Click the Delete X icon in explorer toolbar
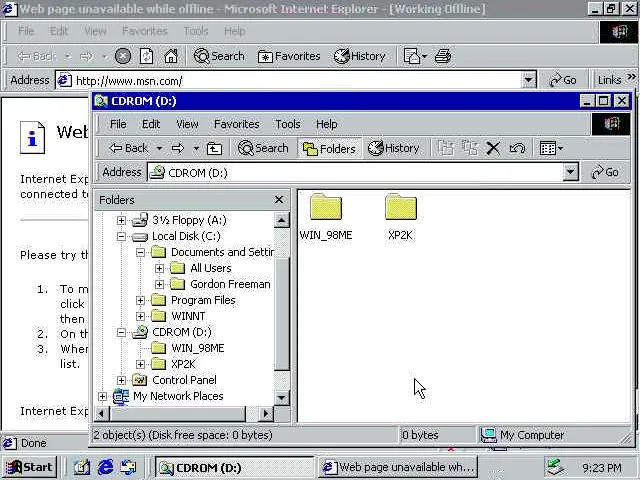 [493, 148]
